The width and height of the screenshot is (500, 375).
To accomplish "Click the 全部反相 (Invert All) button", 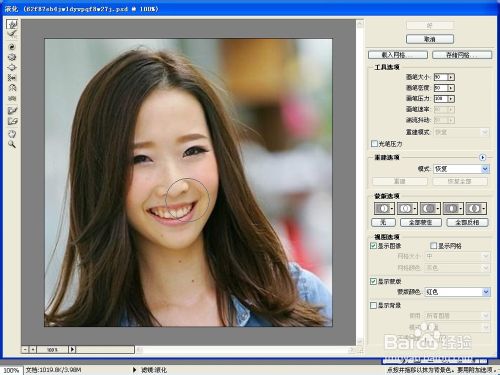I will [x=467, y=222].
